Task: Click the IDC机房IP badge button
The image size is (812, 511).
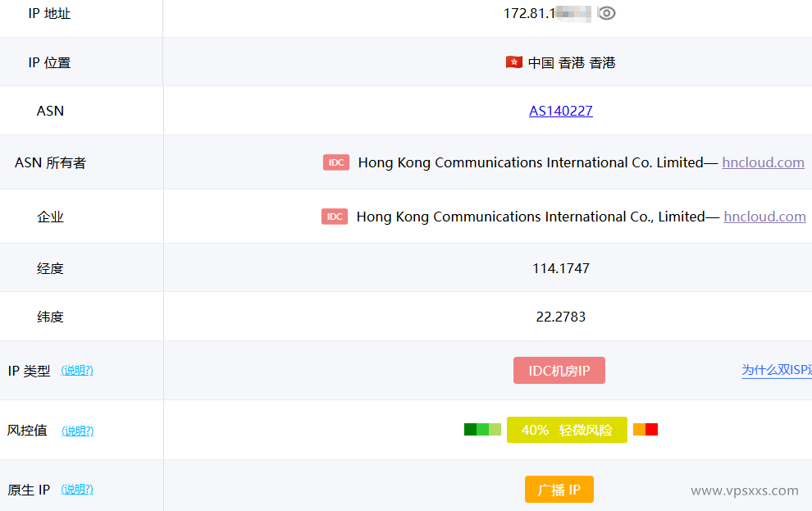Action: coord(559,370)
